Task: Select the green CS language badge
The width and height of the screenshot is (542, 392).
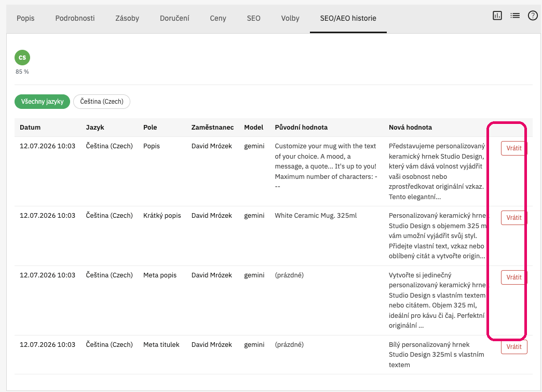Action: tap(22, 58)
